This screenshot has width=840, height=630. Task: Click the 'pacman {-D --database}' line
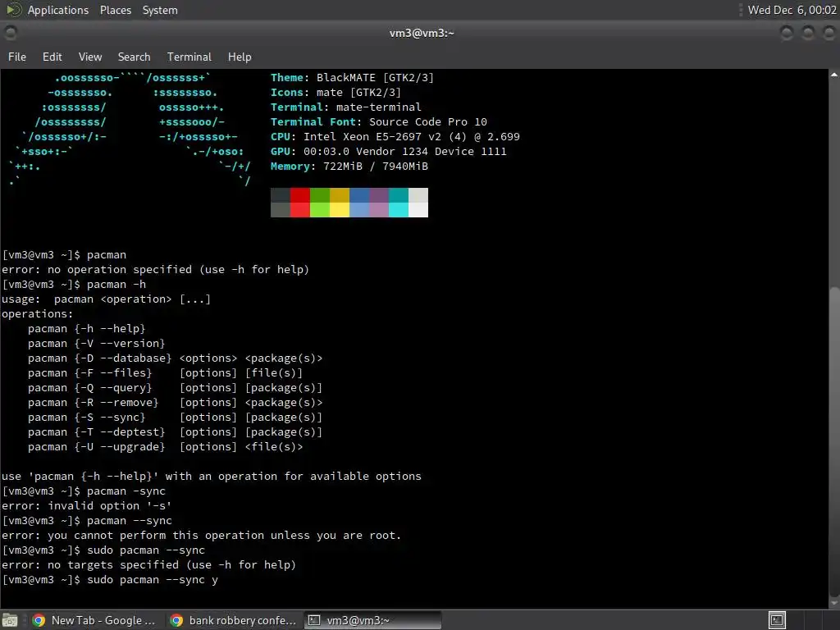click(176, 358)
